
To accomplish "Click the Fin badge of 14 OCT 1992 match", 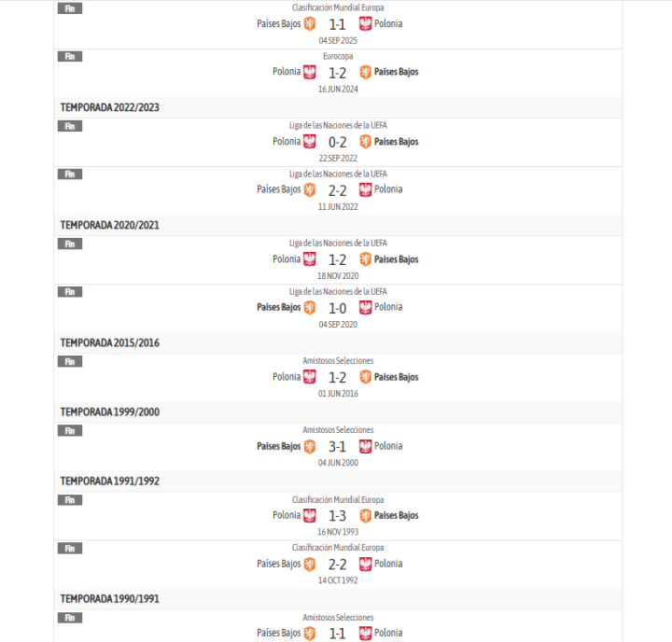I will [x=70, y=548].
